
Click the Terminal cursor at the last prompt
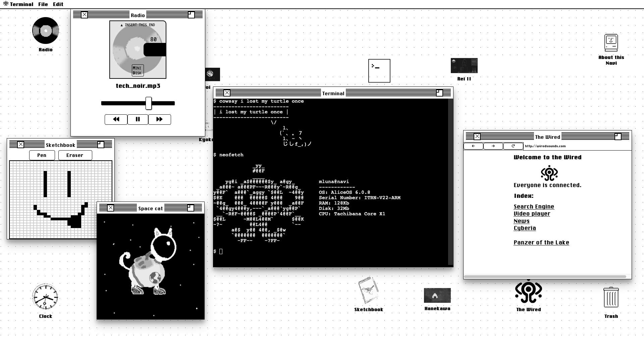[221, 251]
